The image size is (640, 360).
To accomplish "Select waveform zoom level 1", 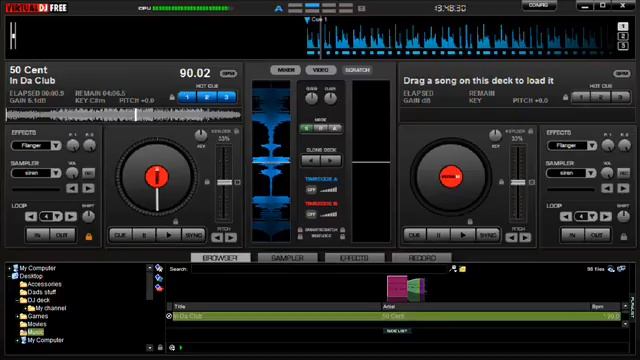I will (623, 27).
